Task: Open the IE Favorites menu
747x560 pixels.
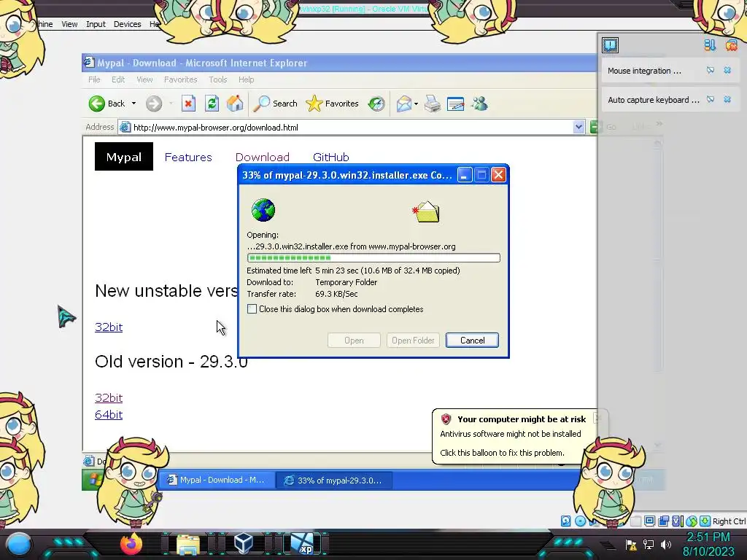Action: (181, 79)
